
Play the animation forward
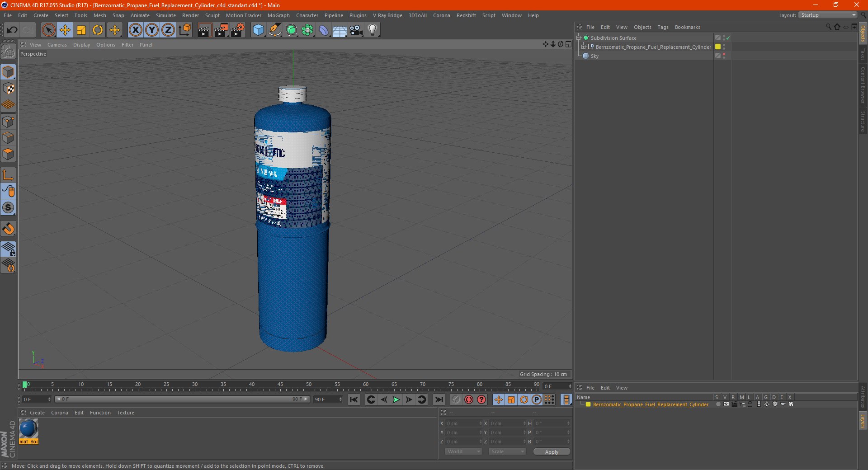tap(396, 399)
